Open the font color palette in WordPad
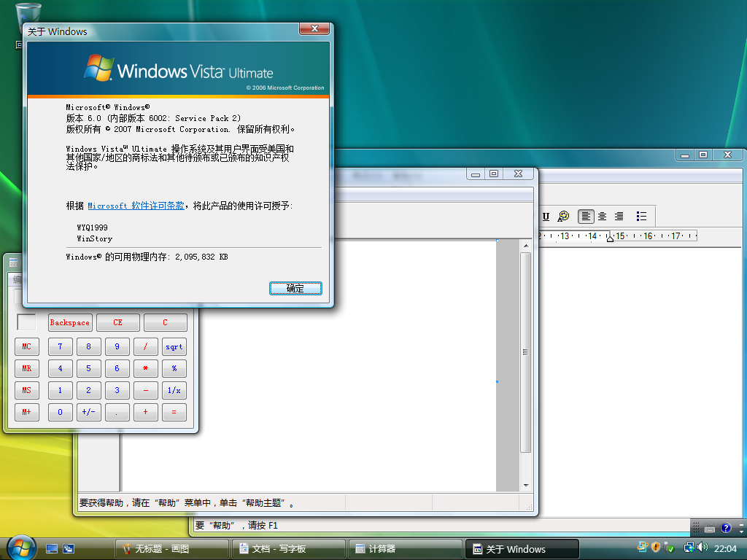Screen dimensions: 747x560 pyautogui.click(x=563, y=217)
